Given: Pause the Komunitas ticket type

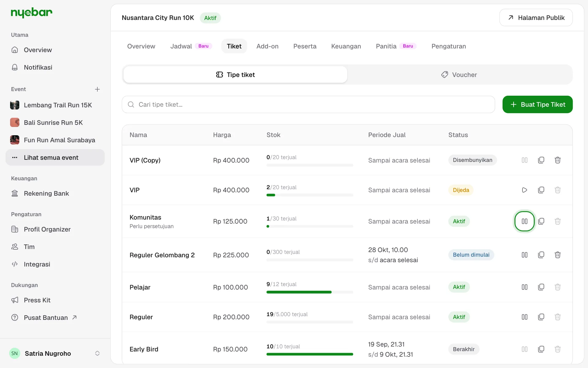Looking at the screenshot, I should point(524,221).
